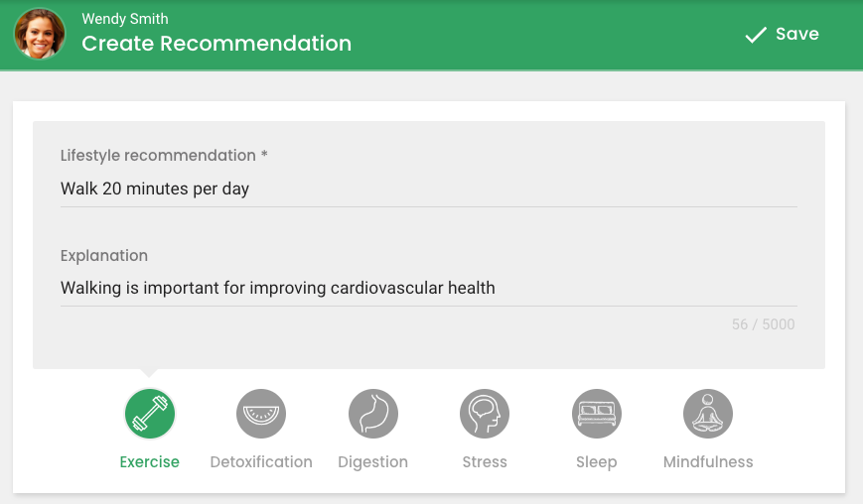This screenshot has height=504, width=863.
Task: Choose the Sleep bed icon
Action: pos(597,414)
